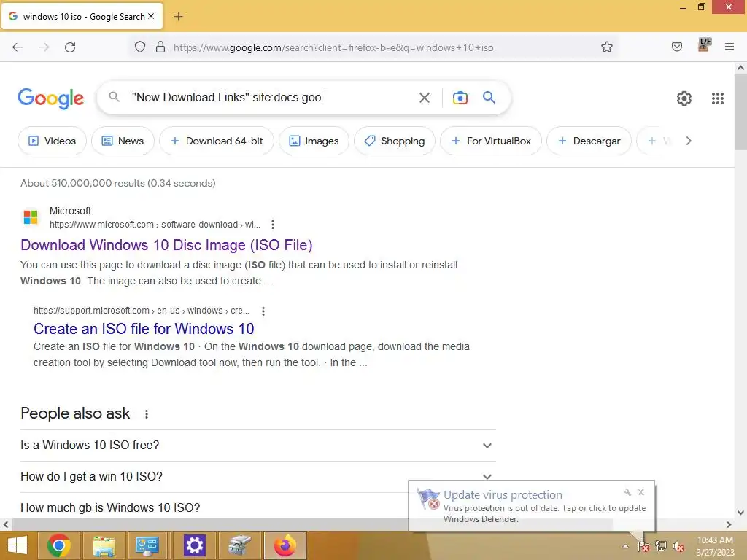Open more options for support.microsoft.com result
The width and height of the screenshot is (747, 560).
tap(263, 311)
